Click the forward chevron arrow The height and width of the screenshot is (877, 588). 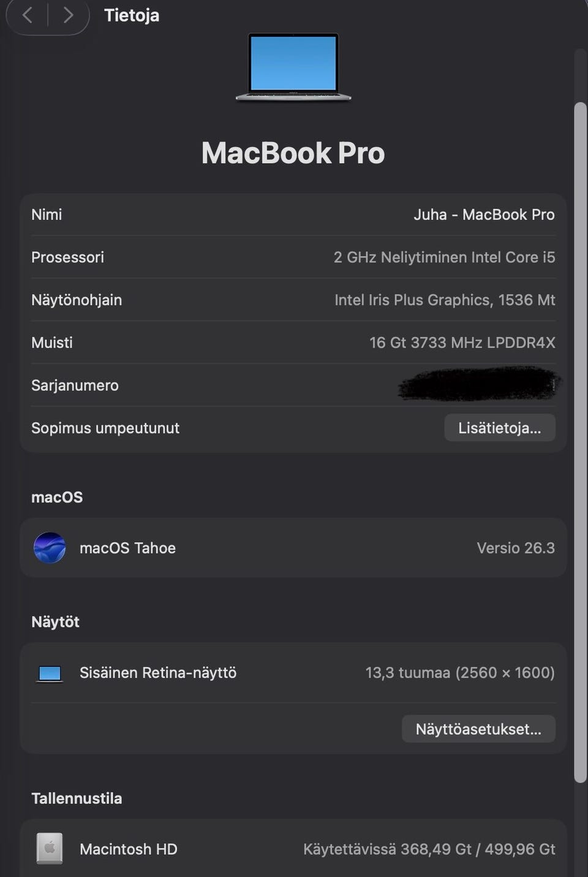68,15
